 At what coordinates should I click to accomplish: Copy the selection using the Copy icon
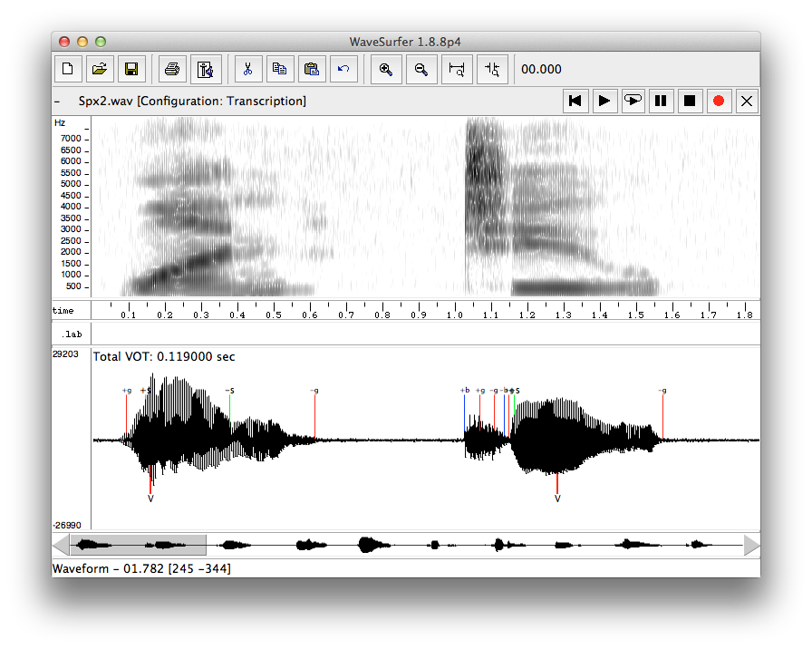point(280,69)
